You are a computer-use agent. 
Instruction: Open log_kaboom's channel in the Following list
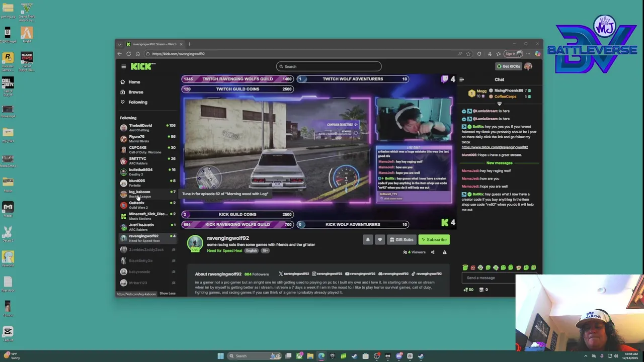148,194
